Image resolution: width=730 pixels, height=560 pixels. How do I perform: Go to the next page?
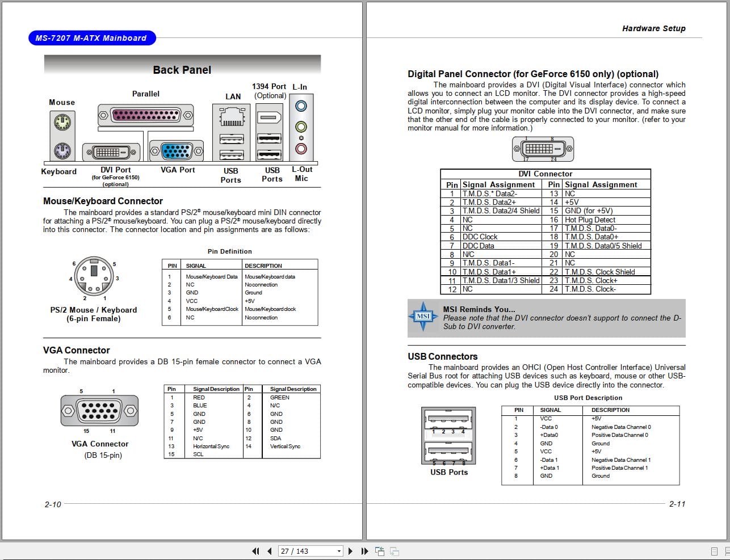coord(350,551)
